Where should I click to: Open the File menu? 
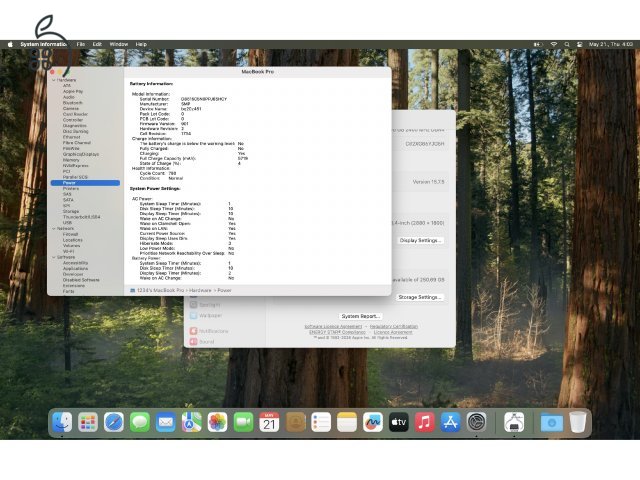pos(81,44)
